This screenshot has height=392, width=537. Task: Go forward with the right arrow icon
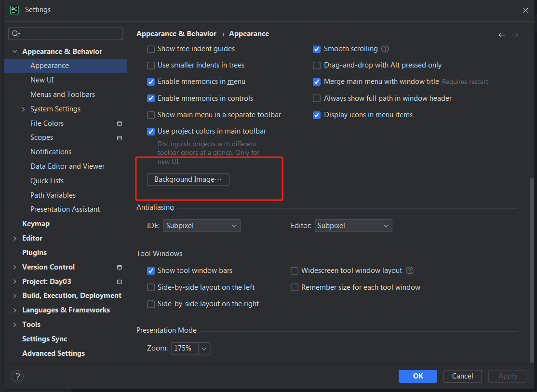(515, 35)
